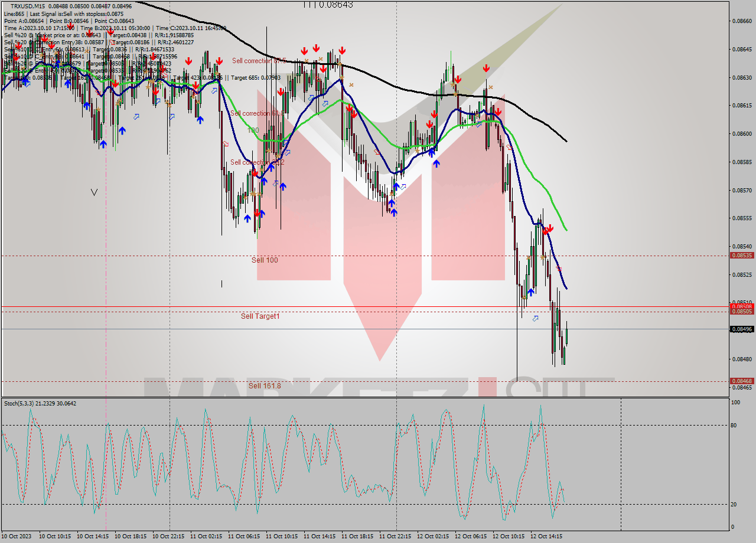Click the 20 level on Stoch axis

point(735,504)
